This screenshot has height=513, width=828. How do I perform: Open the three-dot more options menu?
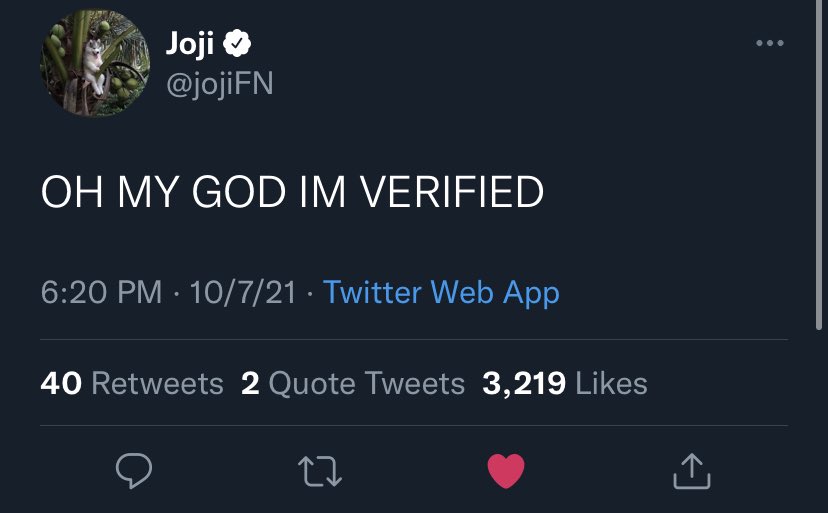(770, 43)
